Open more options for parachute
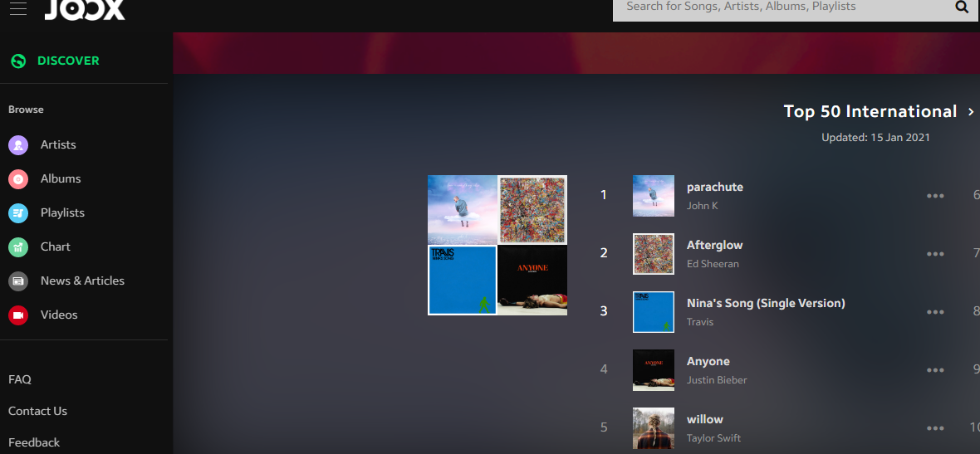980x454 pixels. [935, 196]
